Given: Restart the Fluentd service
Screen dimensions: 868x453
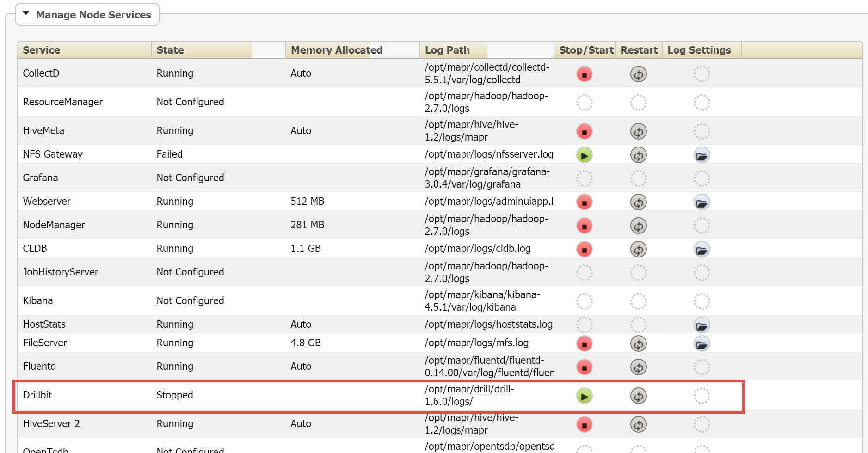Looking at the screenshot, I should pos(639,367).
